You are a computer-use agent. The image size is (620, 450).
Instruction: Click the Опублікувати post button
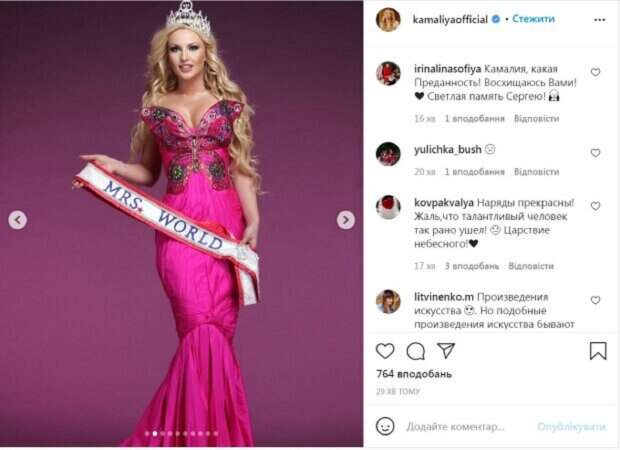tap(571, 427)
